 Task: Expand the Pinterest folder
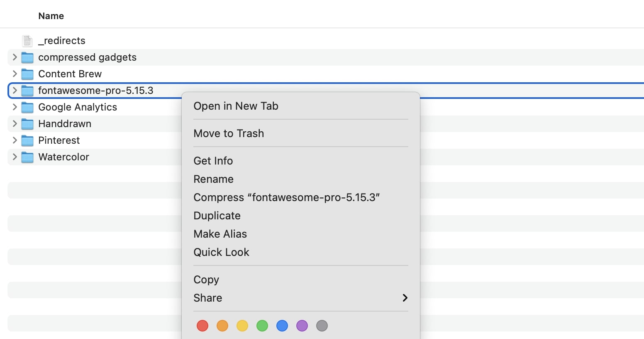click(14, 140)
